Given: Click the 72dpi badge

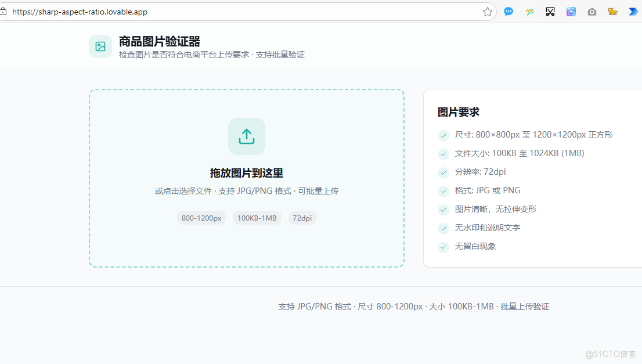Looking at the screenshot, I should [x=302, y=218].
